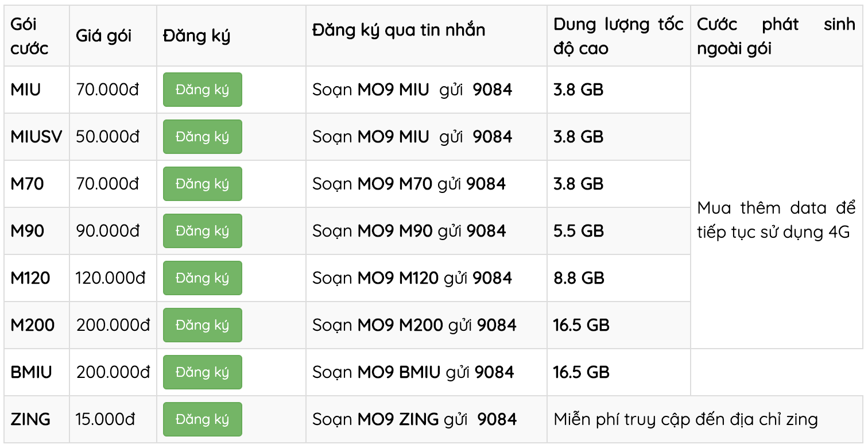Click the Soạn MO9 M200 message text

point(414,325)
